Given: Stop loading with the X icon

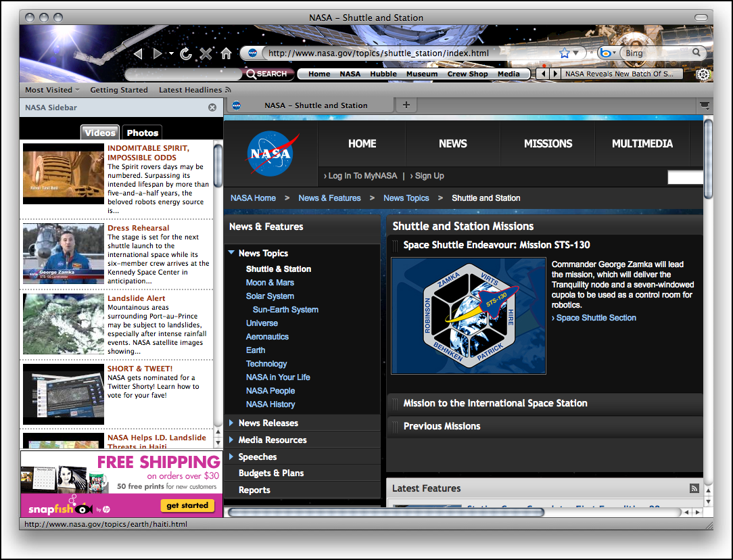Looking at the screenshot, I should [x=206, y=53].
